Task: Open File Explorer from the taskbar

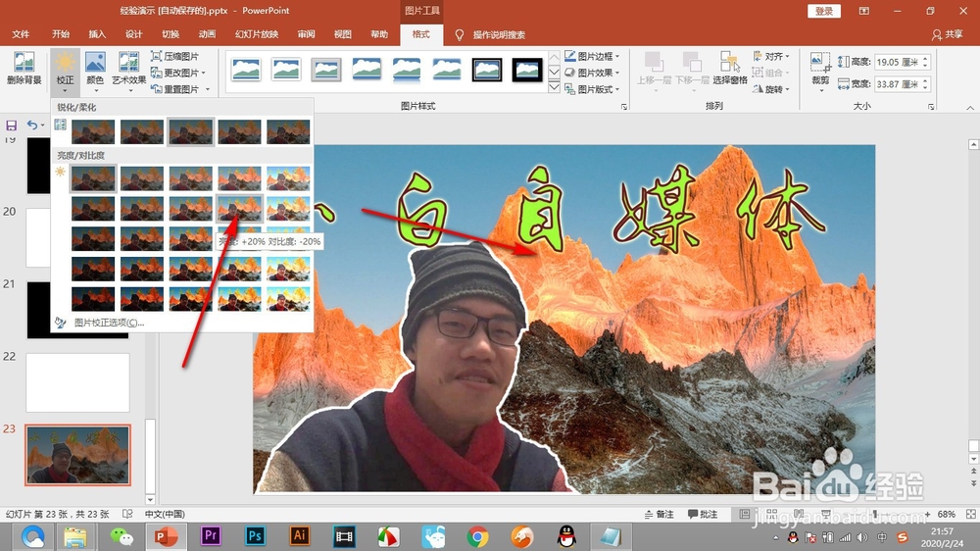Action: click(x=75, y=536)
